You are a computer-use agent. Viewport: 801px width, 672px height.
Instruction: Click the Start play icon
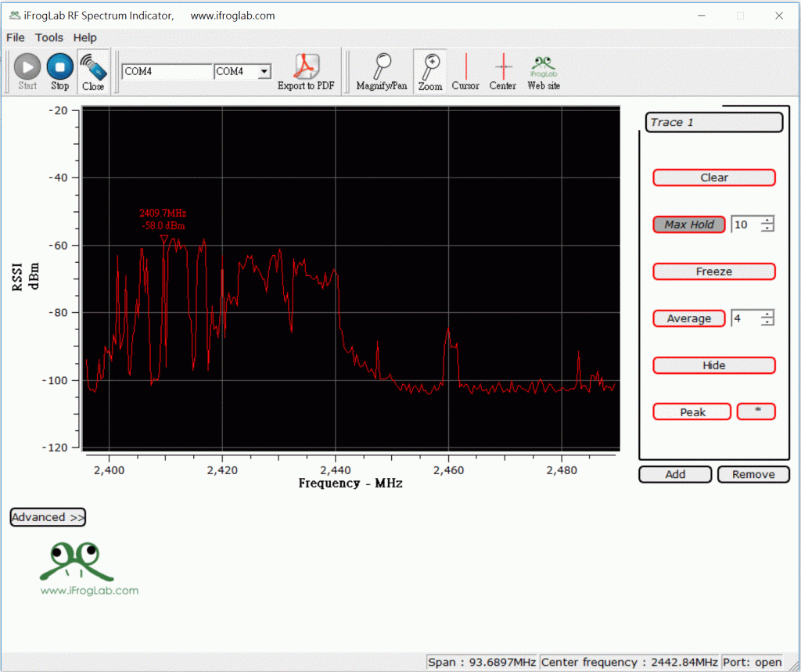point(27,66)
